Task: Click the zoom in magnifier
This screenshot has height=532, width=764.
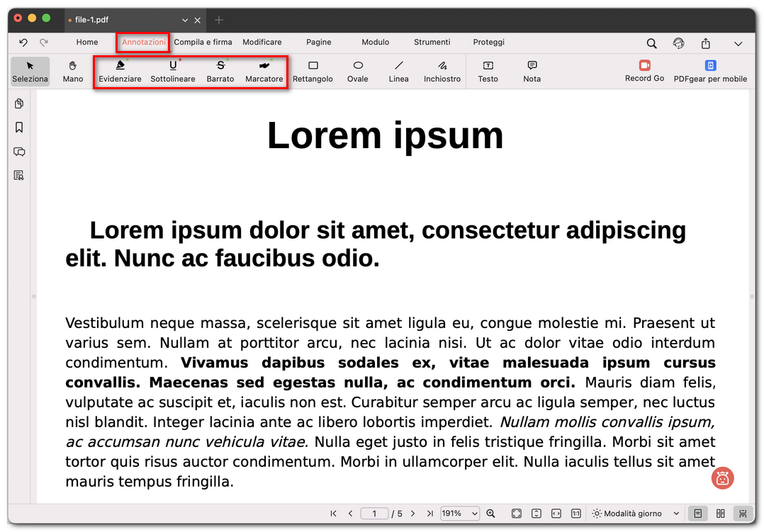Action: tap(490, 514)
